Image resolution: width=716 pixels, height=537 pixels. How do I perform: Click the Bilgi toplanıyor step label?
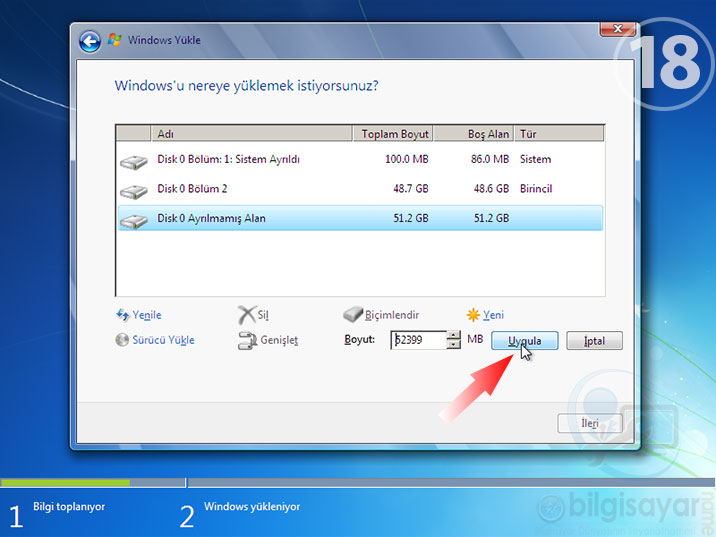(69, 506)
